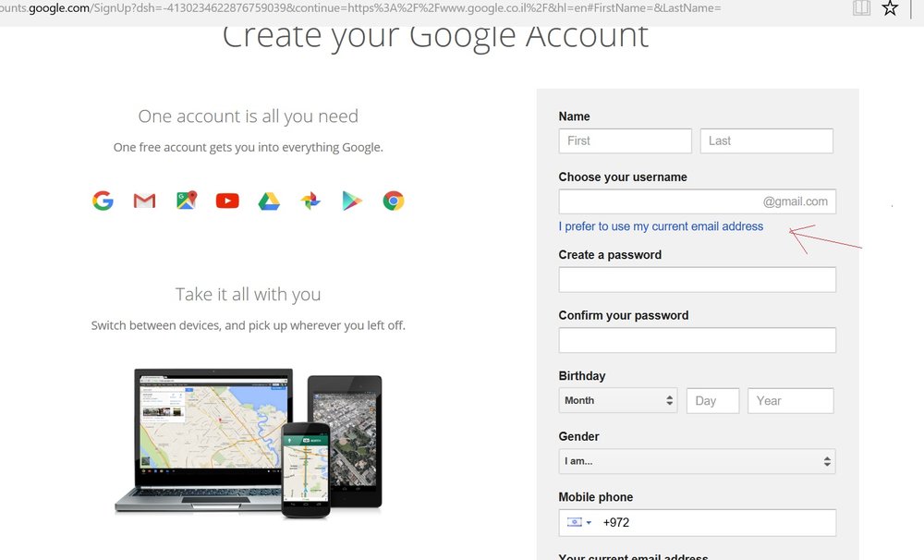
Task: Click the 'Confirm your password' label
Action: (624, 315)
